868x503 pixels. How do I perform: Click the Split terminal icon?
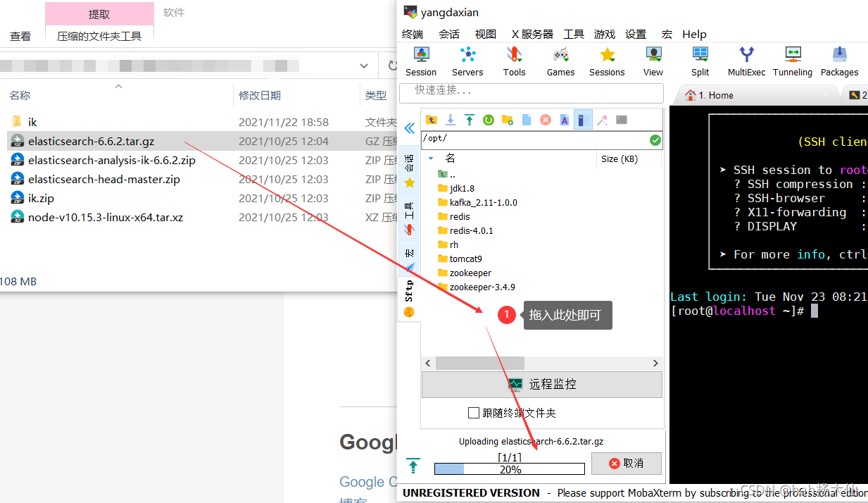pos(700,61)
